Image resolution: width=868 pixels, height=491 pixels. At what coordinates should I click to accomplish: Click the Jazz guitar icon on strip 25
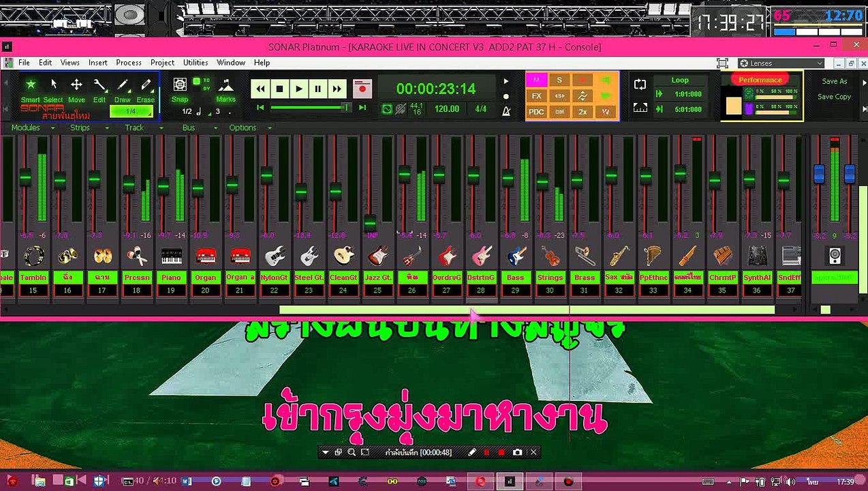click(x=378, y=256)
